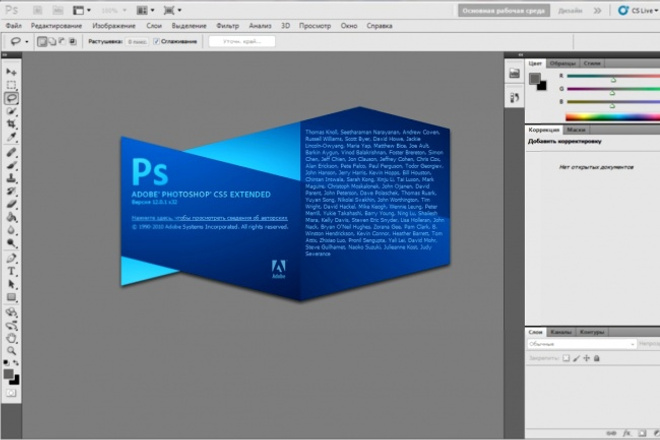
Task: Open Mini Bridge from the application bar
Action: pos(58,10)
